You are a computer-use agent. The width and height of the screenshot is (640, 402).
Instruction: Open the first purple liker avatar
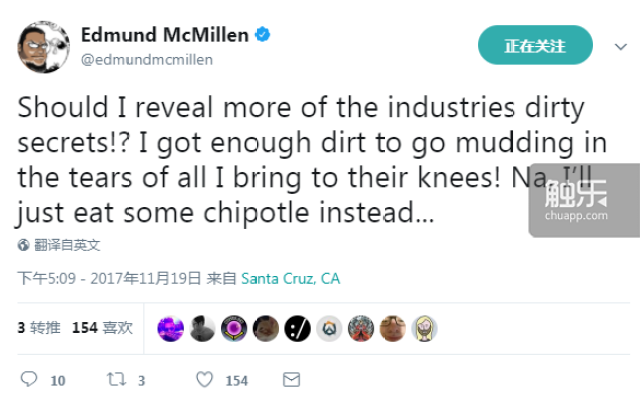(x=171, y=327)
